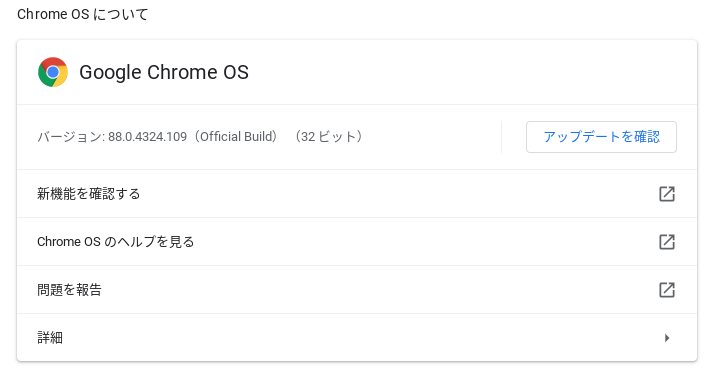Open the 新機能を確認する row label
This screenshot has width=712, height=372.
tap(89, 194)
